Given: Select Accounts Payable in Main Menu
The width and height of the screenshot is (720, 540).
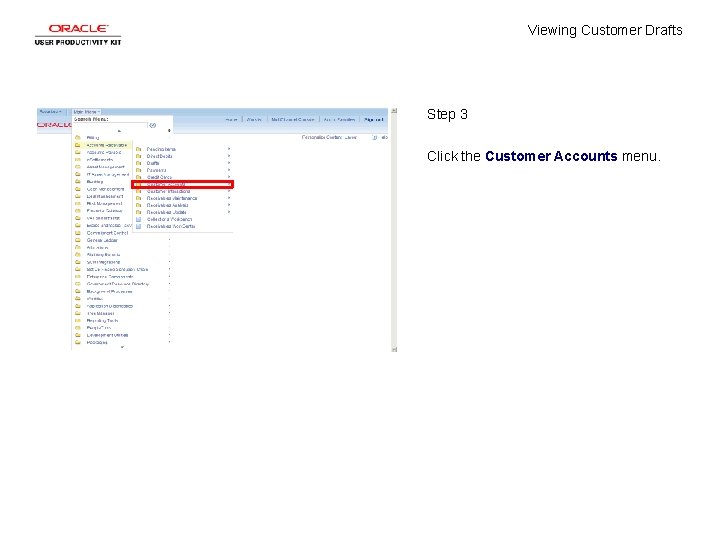Looking at the screenshot, I should coord(104,152).
